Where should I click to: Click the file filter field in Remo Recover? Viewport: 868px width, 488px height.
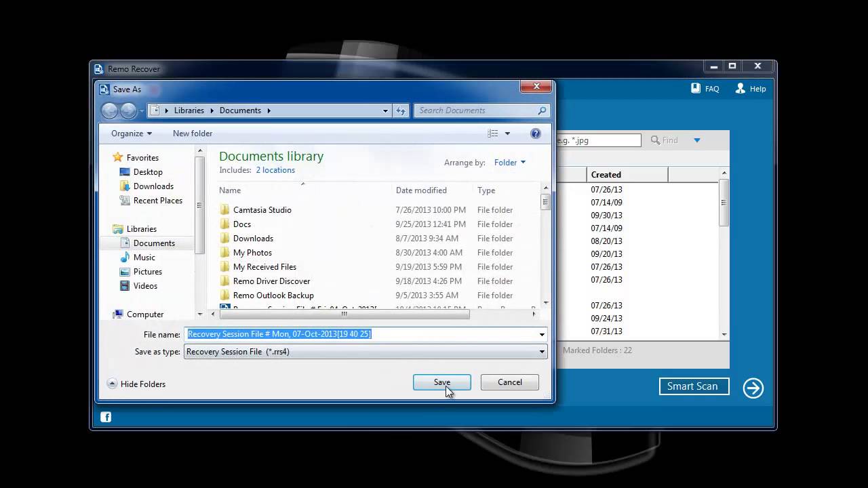(x=598, y=140)
